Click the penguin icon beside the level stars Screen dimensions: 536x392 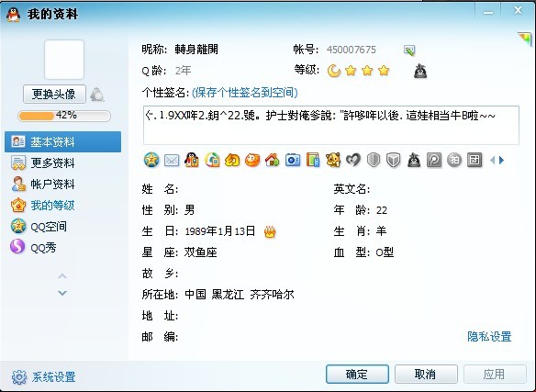pyautogui.click(x=420, y=71)
